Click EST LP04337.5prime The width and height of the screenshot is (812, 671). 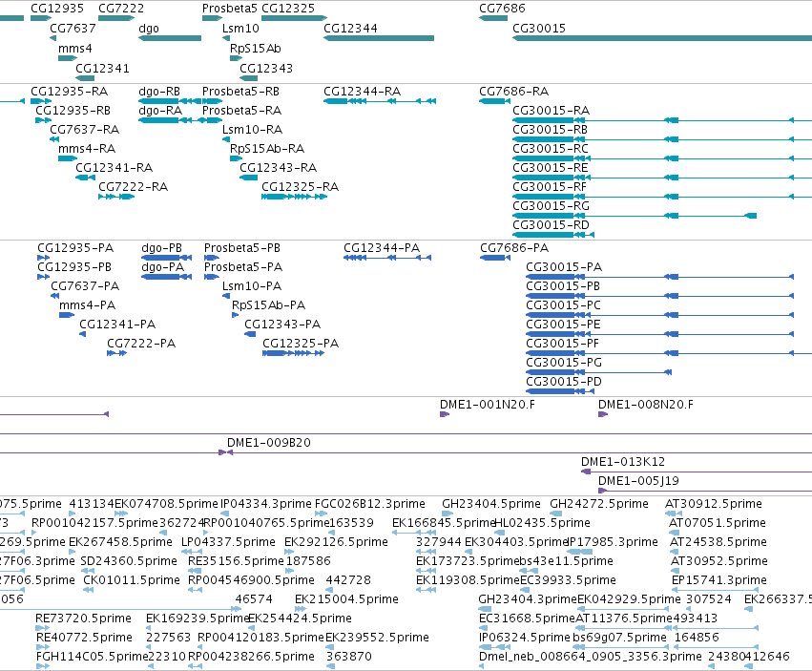click(228, 542)
